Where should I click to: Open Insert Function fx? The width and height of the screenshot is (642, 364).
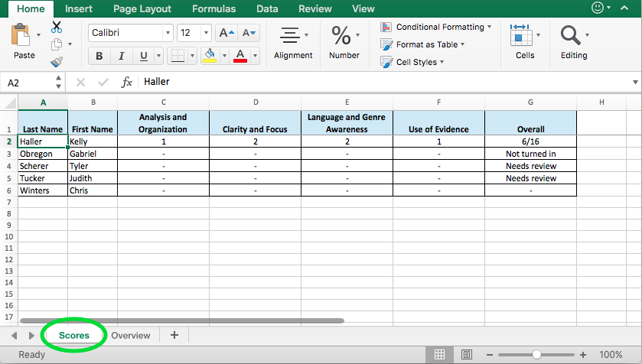(126, 83)
